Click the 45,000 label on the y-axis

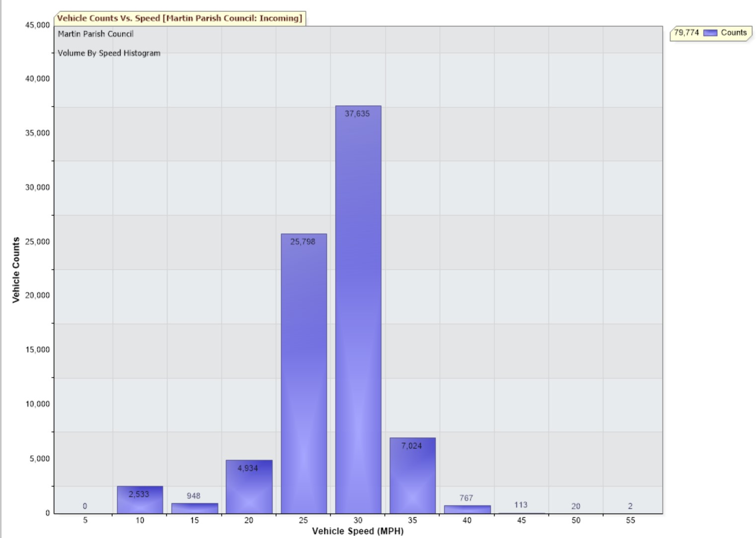38,25
